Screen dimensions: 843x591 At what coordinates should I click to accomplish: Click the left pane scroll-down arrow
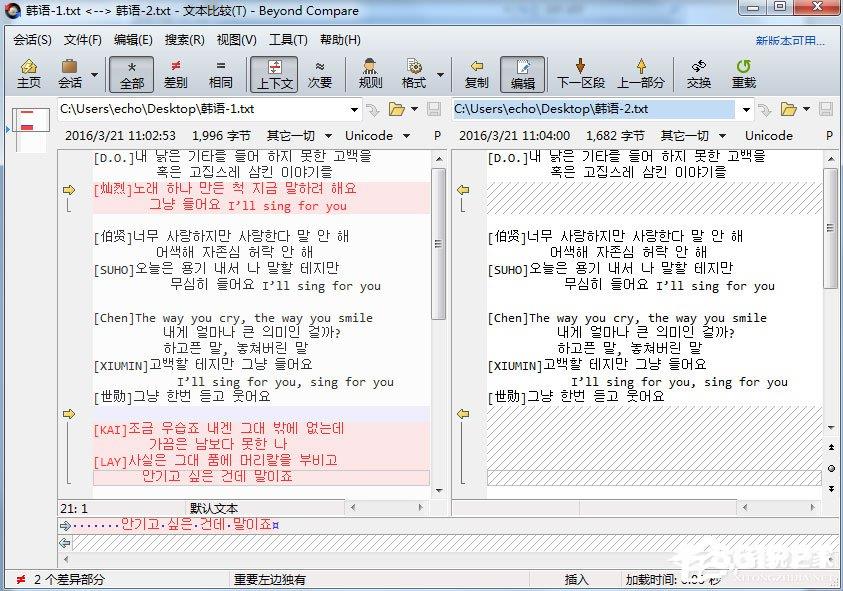coord(439,490)
